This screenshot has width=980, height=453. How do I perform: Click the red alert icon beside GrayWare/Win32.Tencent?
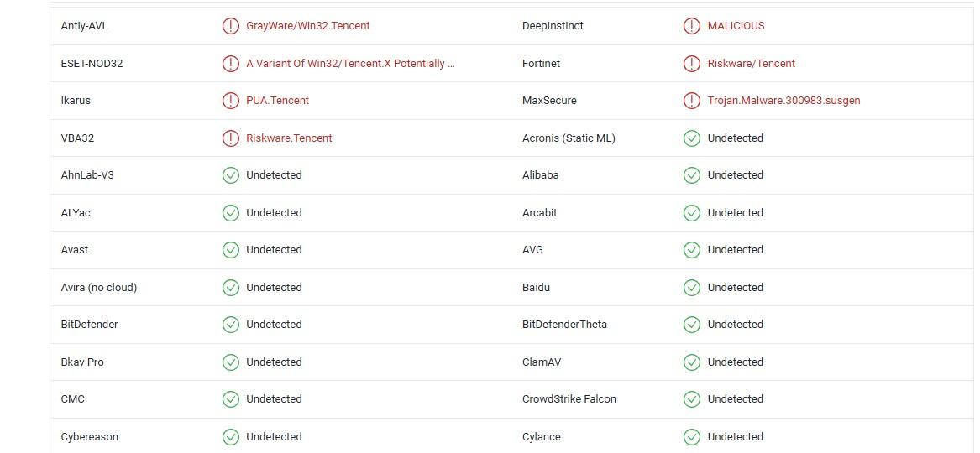pos(231,25)
